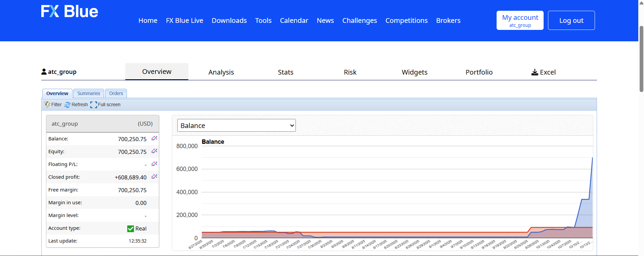The height and width of the screenshot is (256, 644).
Task: Click the page vertical scrollbar
Action: pyautogui.click(x=641, y=59)
